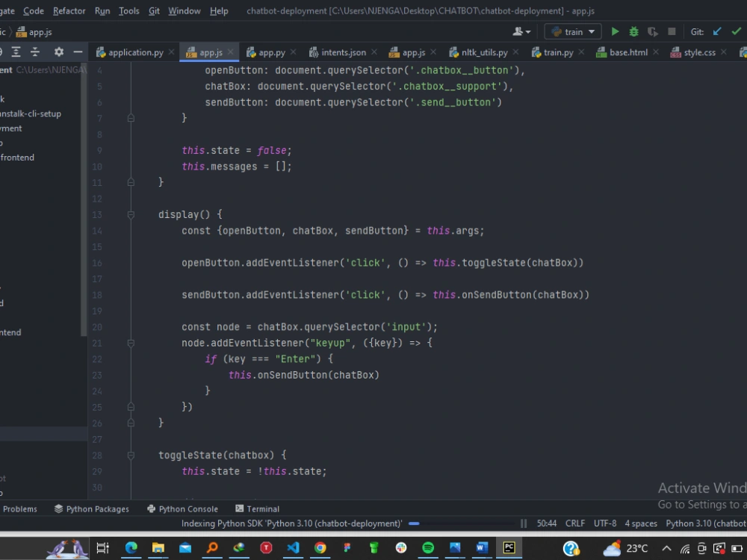The height and width of the screenshot is (560, 747).
Task: Open the Window menu
Action: click(185, 10)
